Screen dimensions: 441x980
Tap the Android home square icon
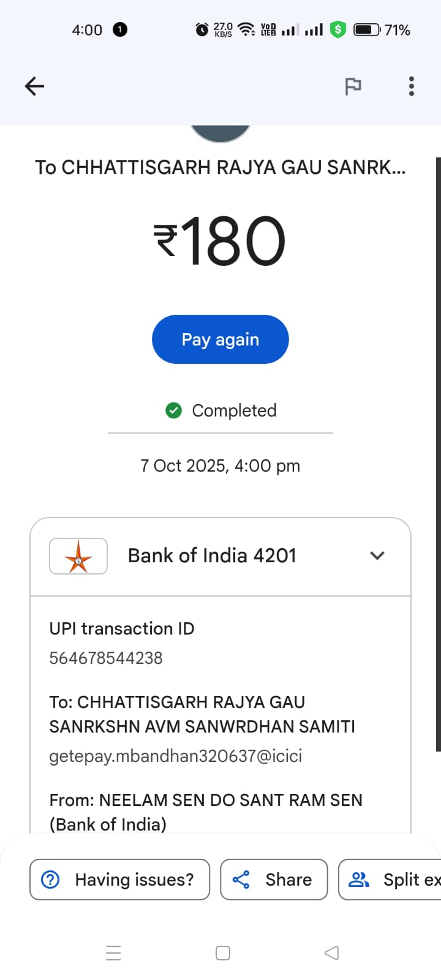coord(223,953)
